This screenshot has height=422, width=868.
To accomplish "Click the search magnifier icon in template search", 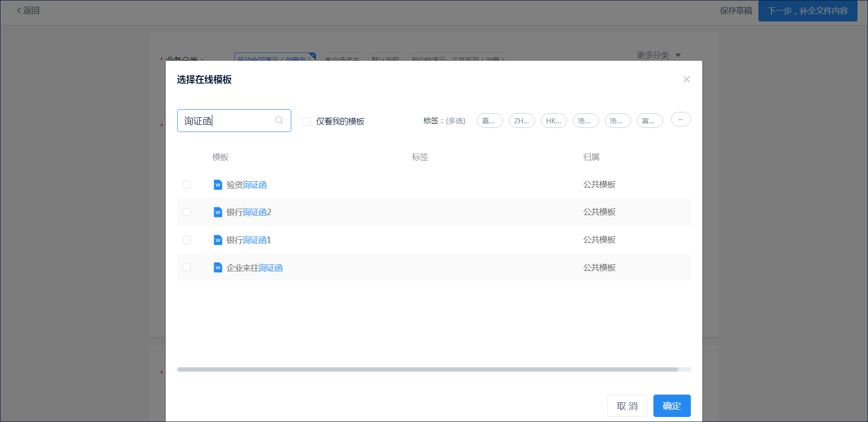I will [x=279, y=120].
